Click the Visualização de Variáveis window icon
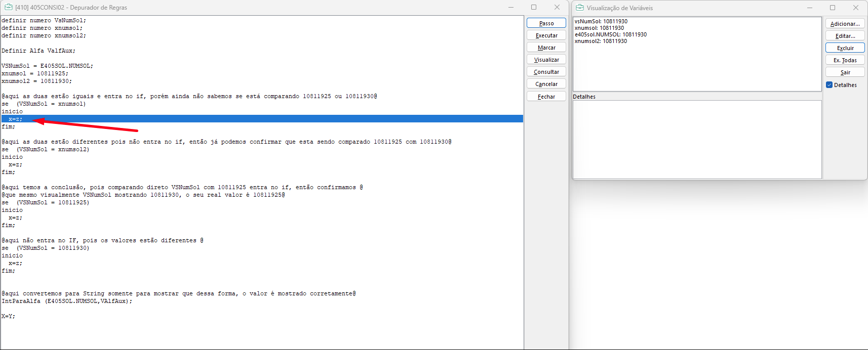868x350 pixels. [580, 8]
